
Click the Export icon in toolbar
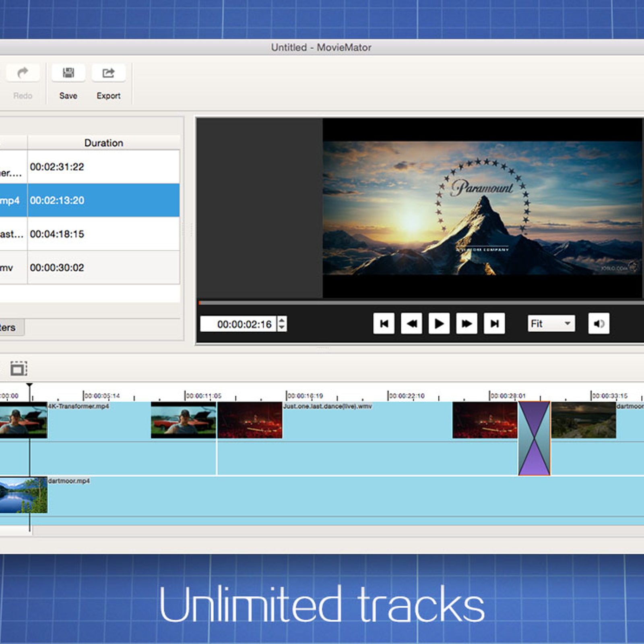(108, 73)
